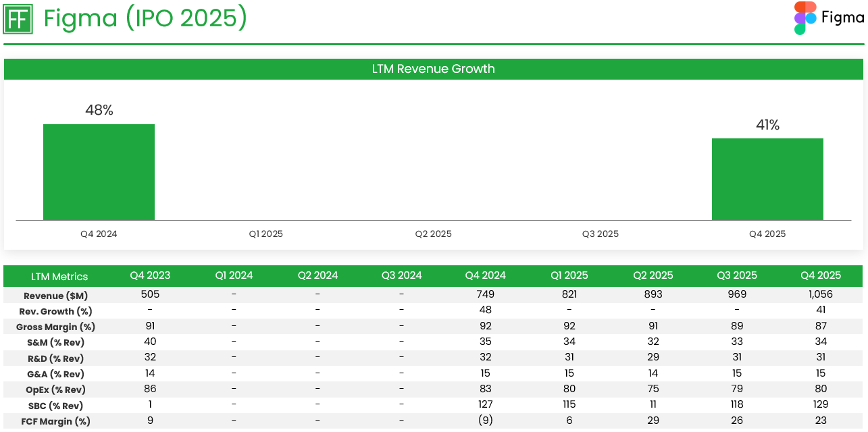Select the Rev. Growth (%) row label
This screenshot has height=432, width=868.
point(55,311)
